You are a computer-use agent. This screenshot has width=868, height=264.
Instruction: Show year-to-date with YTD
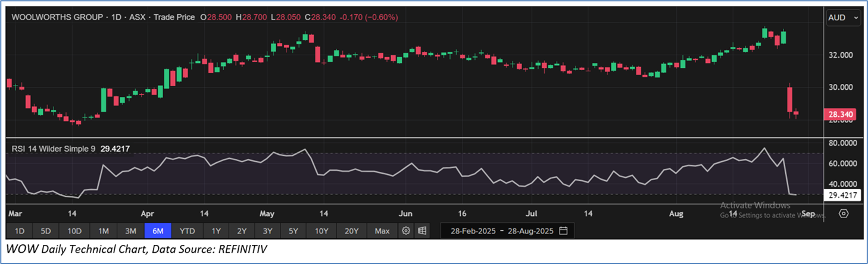pos(188,231)
